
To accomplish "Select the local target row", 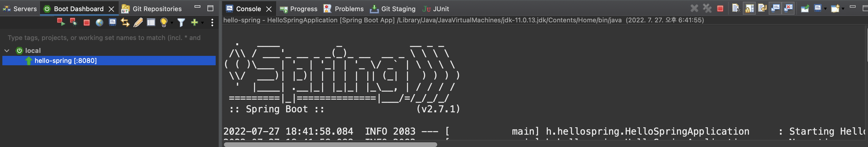I will [109, 51].
